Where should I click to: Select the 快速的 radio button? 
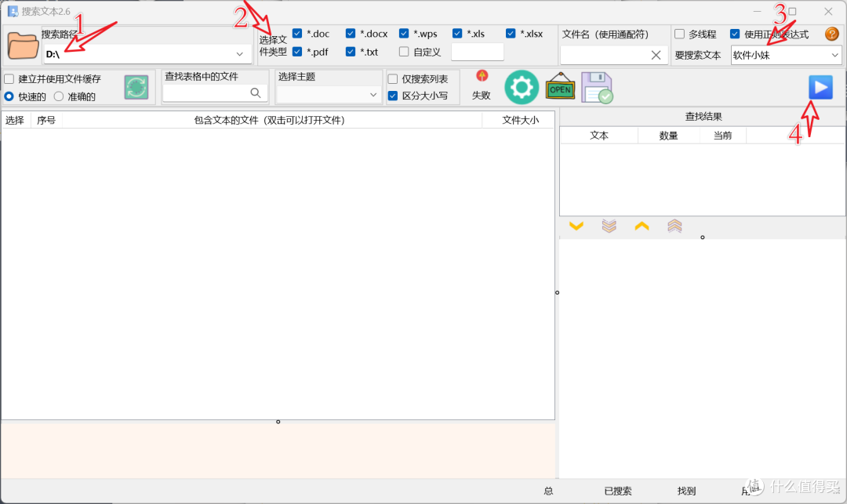tap(9, 96)
